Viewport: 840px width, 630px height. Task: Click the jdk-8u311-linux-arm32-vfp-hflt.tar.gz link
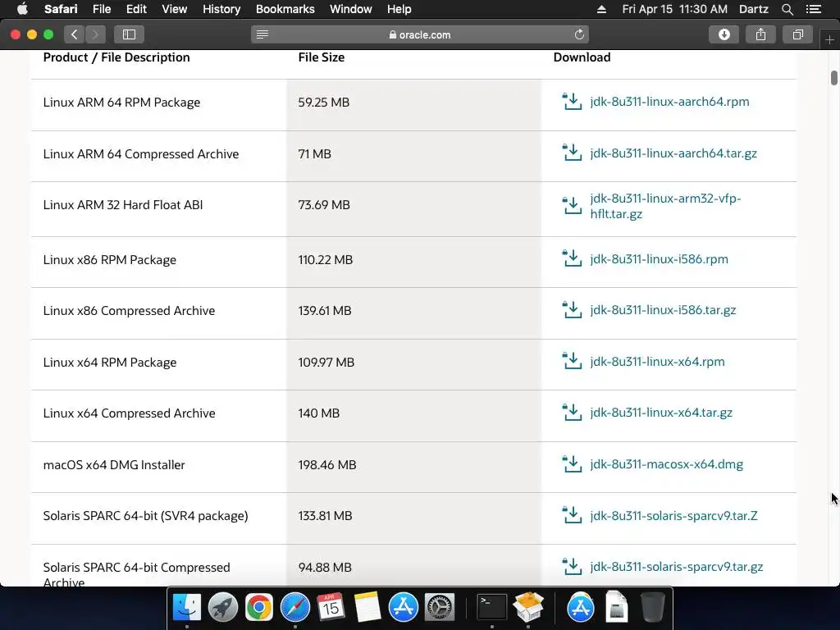point(665,206)
